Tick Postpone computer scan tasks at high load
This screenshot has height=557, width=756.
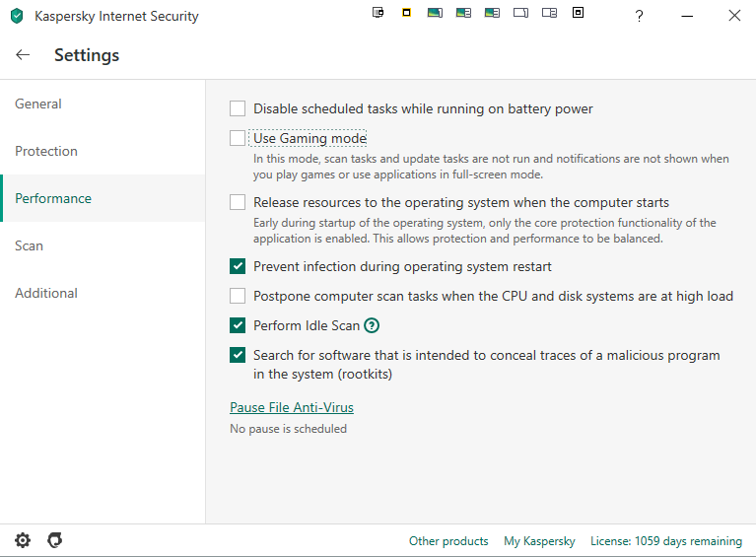238,296
